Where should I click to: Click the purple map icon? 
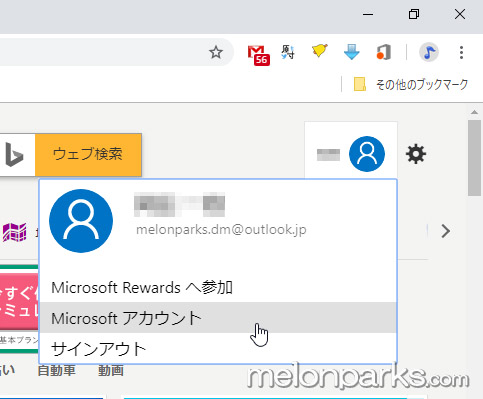tap(15, 232)
